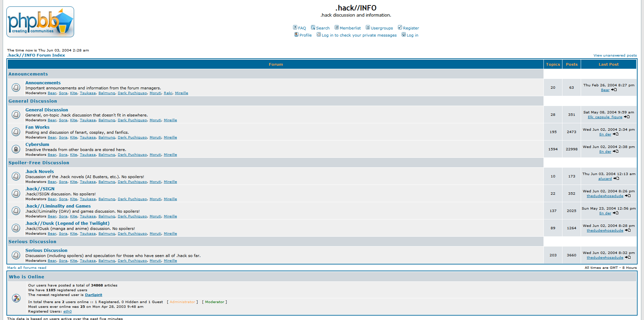View latest post arrow in Serious Discussion row
This screenshot has width=644, height=320.
point(628,257)
